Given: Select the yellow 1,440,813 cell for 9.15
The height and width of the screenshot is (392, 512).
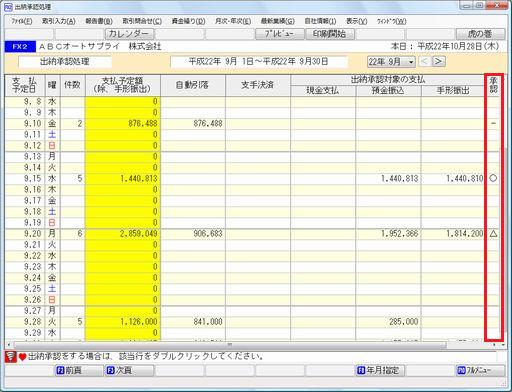Looking at the screenshot, I should click(x=123, y=178).
